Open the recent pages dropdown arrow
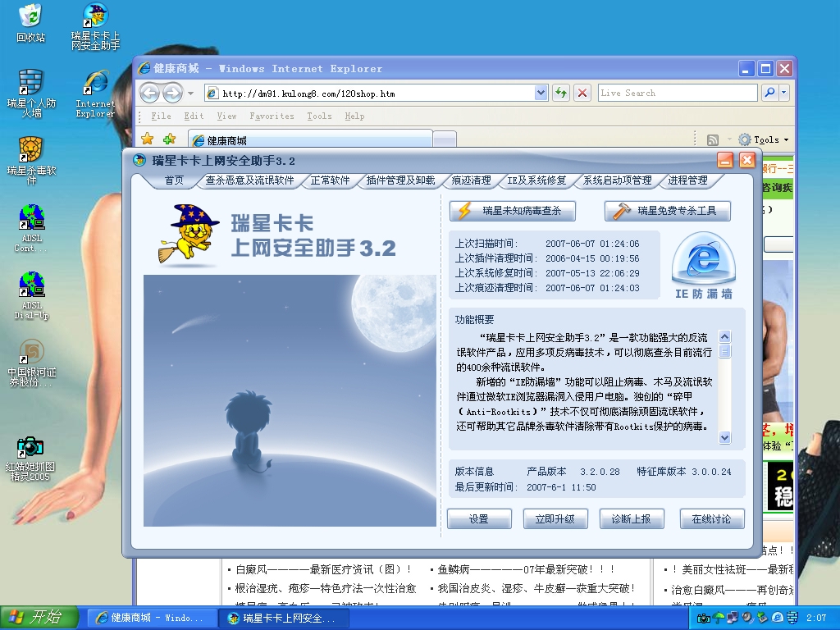 [x=190, y=94]
